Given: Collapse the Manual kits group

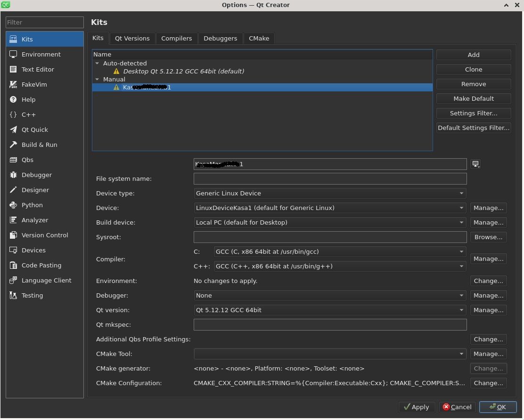Looking at the screenshot, I should coord(97,80).
